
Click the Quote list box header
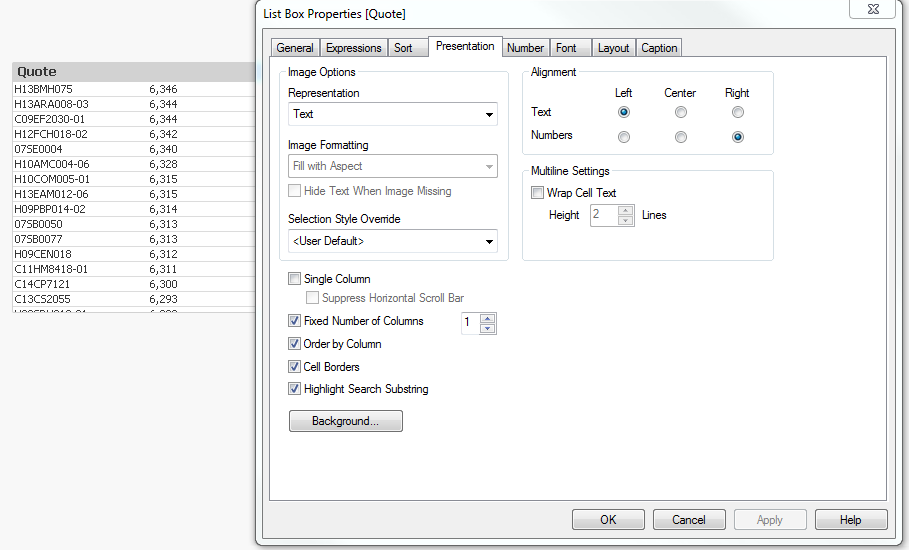(x=133, y=72)
